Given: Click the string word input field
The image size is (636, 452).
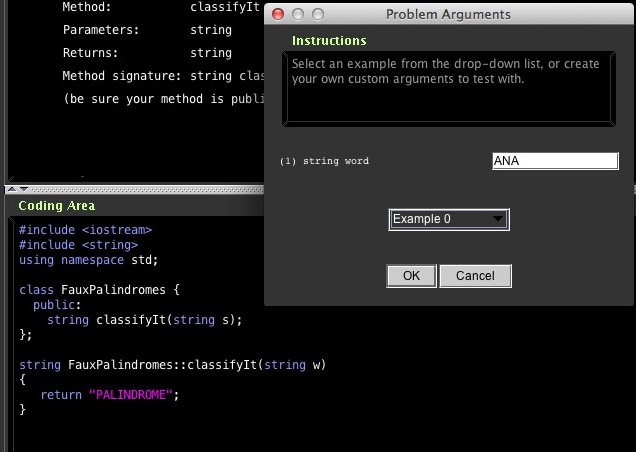Looking at the screenshot, I should 555,161.
